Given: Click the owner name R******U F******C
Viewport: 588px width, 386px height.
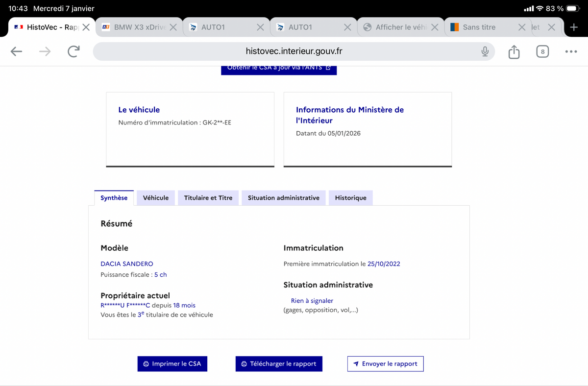Looking at the screenshot, I should 125,305.
